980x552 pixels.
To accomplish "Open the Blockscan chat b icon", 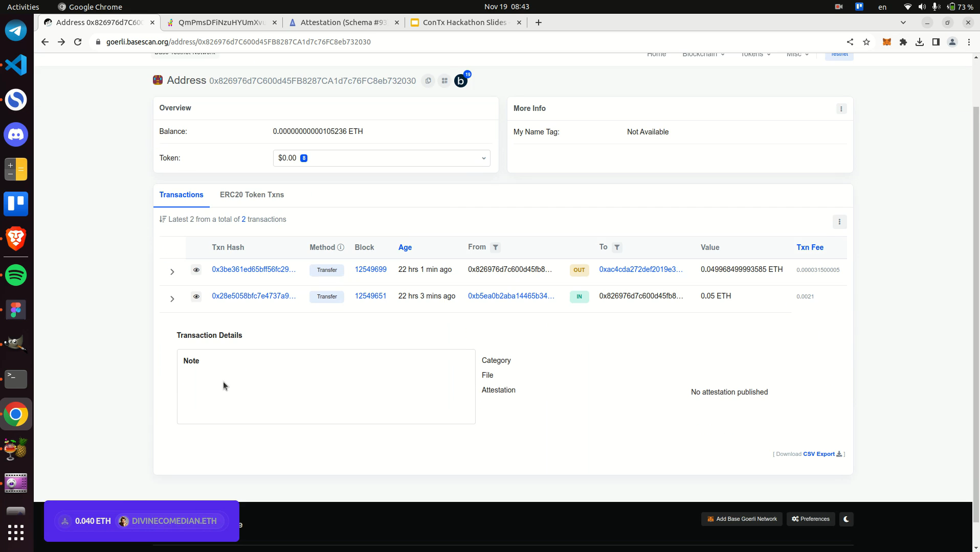I will pyautogui.click(x=461, y=81).
